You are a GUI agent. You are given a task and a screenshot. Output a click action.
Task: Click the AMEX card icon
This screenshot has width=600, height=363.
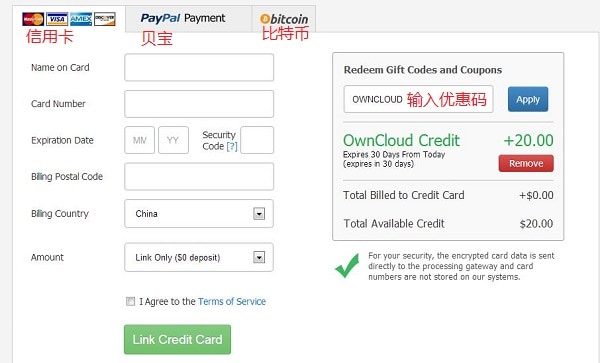(x=81, y=19)
